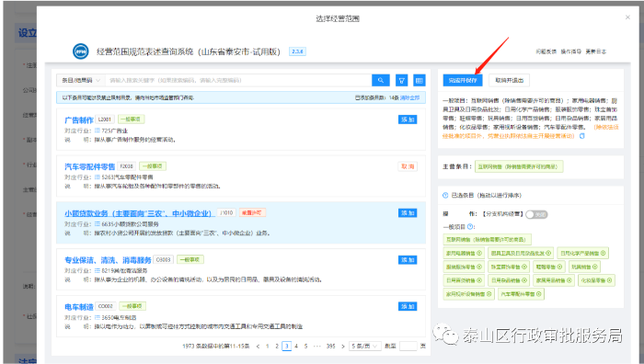Click the 前置许可 red badge
Image resolution: width=644 pixels, height=364 pixels.
[253, 212]
